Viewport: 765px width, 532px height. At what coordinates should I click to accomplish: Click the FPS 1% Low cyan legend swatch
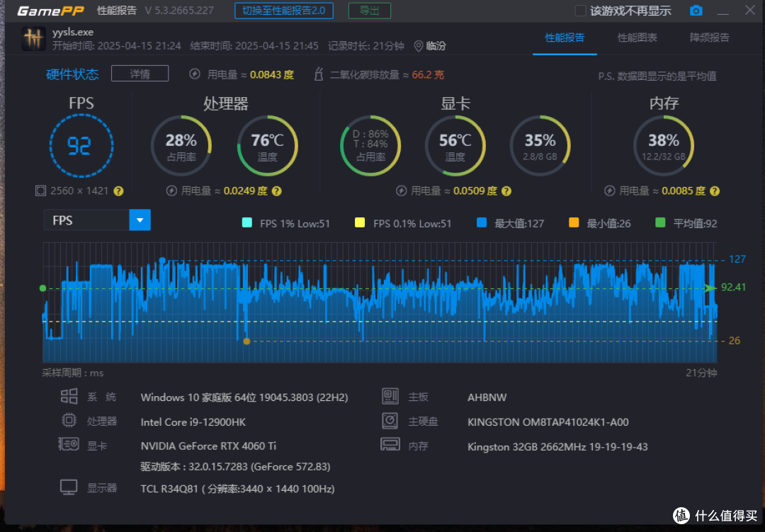coord(247,223)
